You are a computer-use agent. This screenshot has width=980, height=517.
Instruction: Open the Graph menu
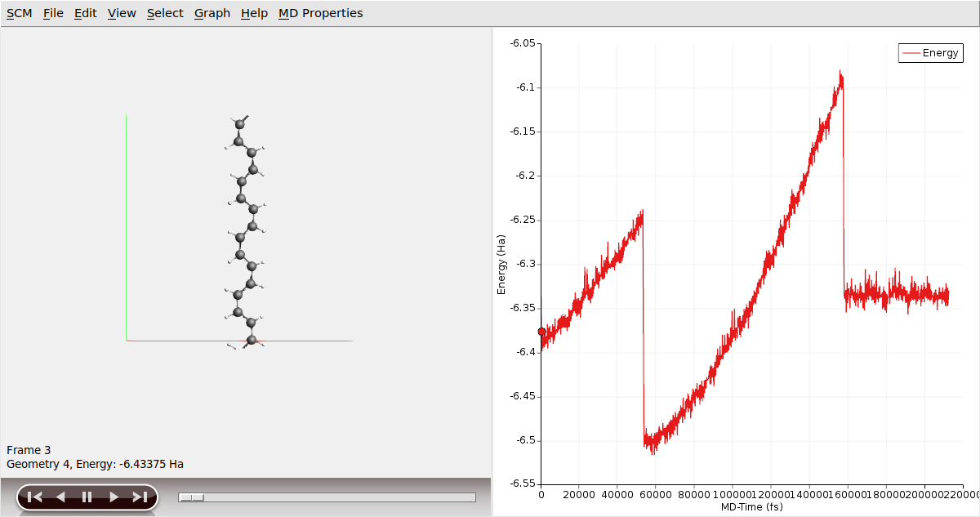tap(212, 13)
